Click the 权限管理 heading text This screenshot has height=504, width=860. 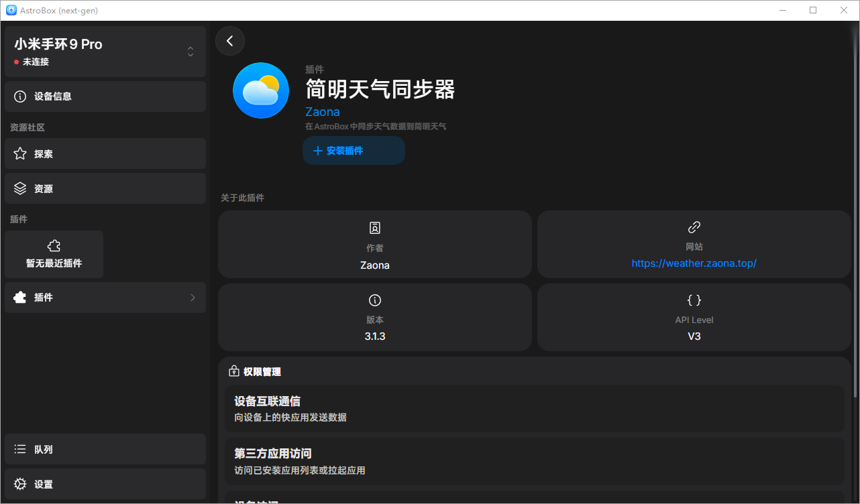[262, 371]
